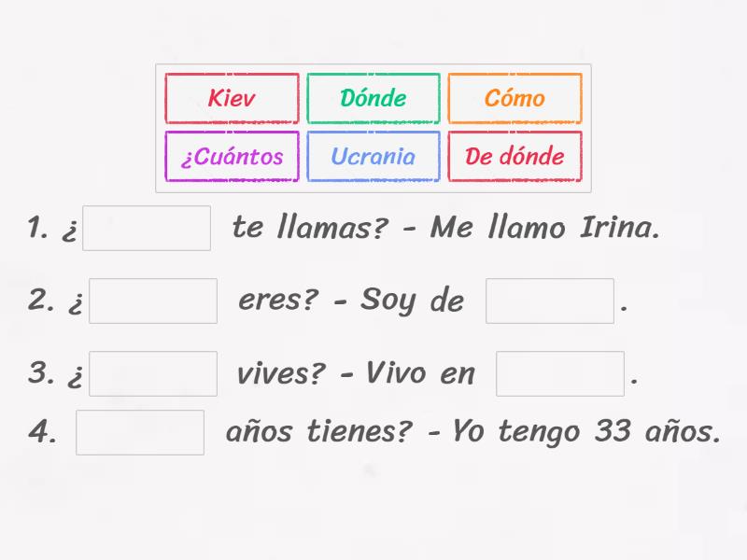
Task: Click the blank after "Vivo en"
Action: coord(560,373)
